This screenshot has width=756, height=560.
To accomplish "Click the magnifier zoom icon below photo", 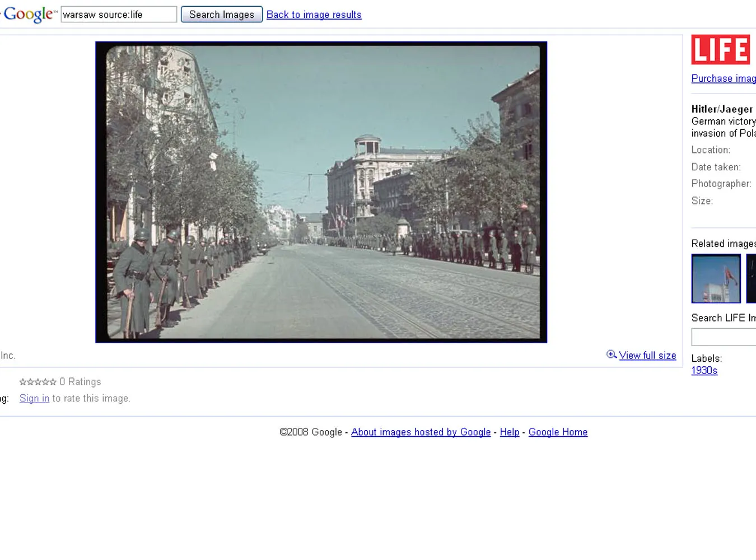I will [612, 354].
